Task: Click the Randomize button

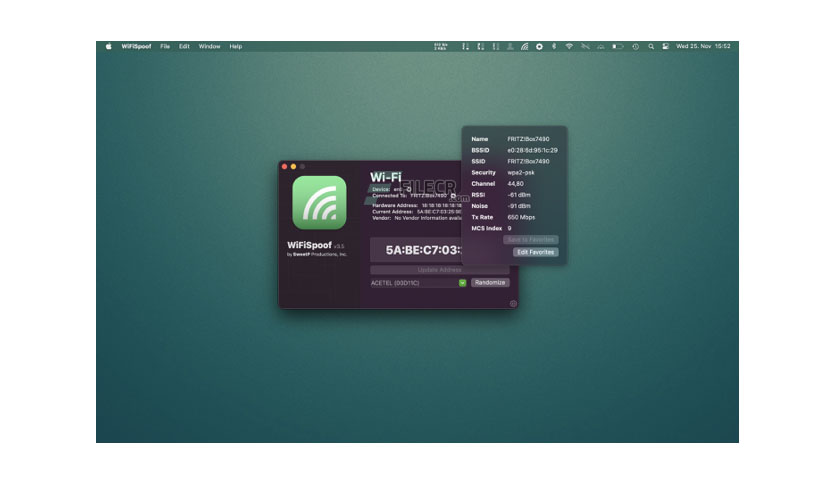Action: click(489, 283)
